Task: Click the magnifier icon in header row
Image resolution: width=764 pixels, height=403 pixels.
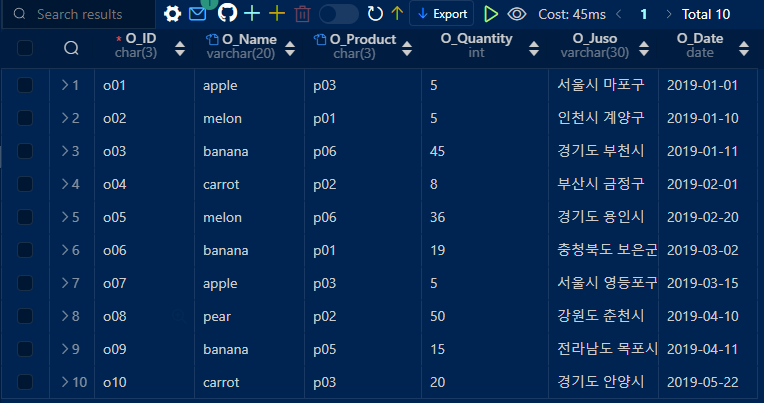Action: (x=71, y=48)
